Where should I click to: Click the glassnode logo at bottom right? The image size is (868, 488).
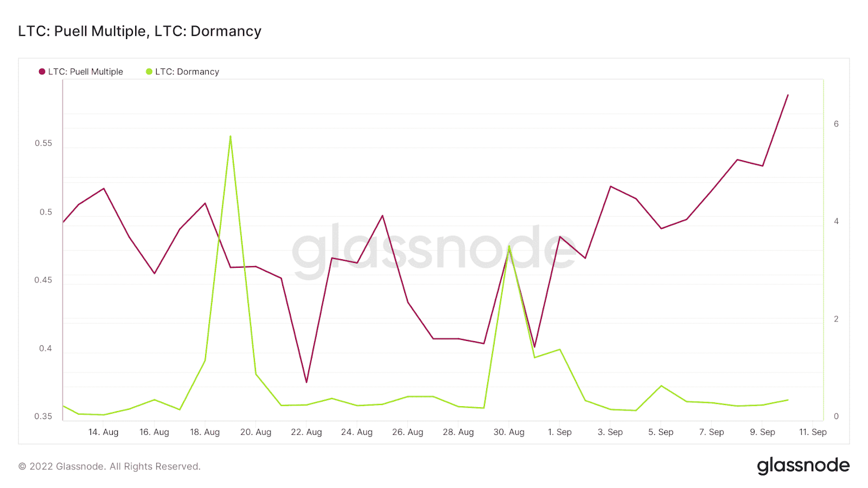(803, 466)
